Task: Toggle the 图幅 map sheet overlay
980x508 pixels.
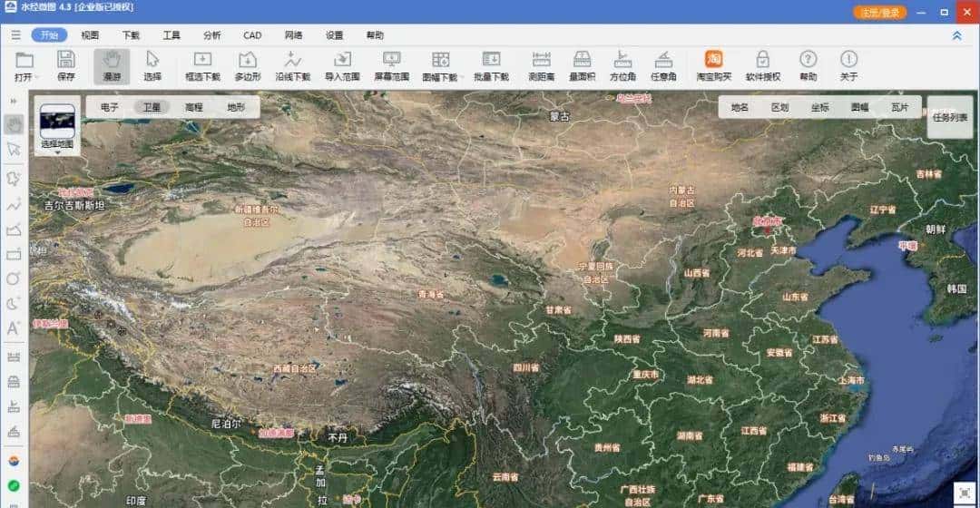Action: (859, 107)
